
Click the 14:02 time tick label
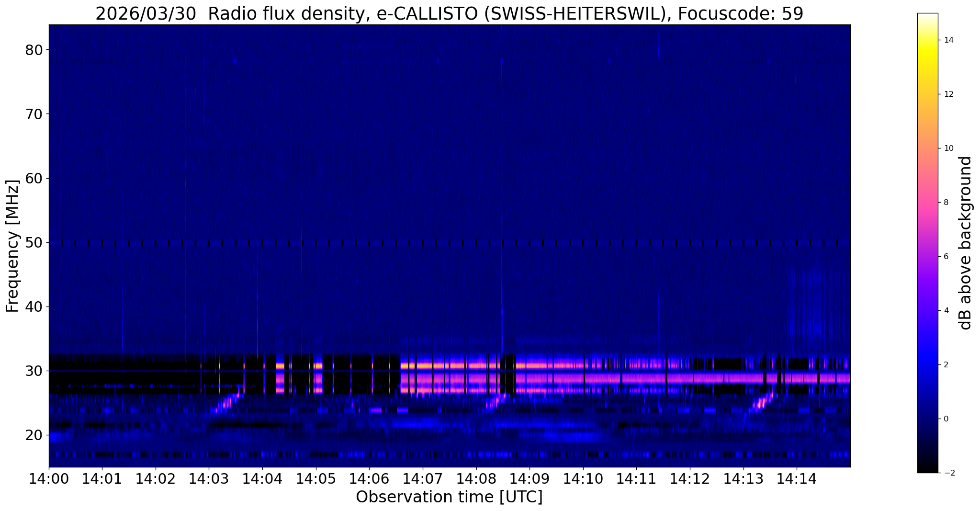tap(156, 478)
